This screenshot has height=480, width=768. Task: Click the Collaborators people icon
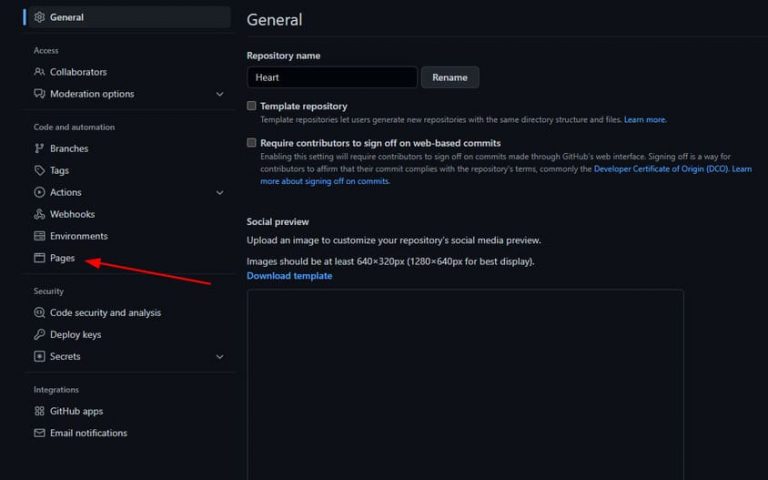[x=40, y=72]
